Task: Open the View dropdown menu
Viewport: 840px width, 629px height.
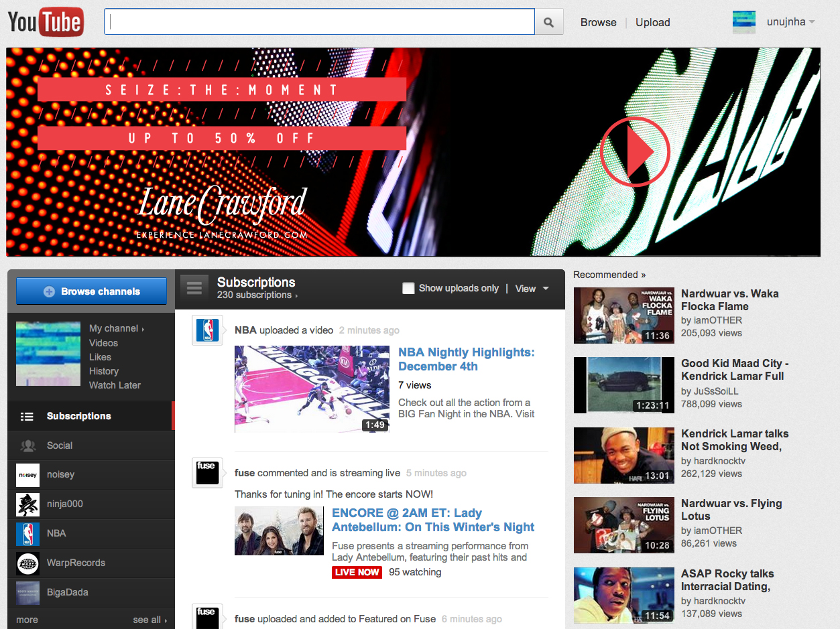Action: point(532,289)
